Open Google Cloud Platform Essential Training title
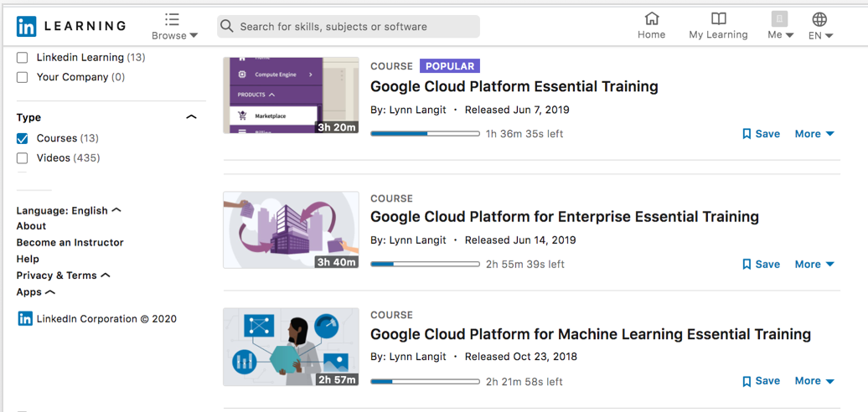868x412 pixels. pyautogui.click(x=514, y=87)
